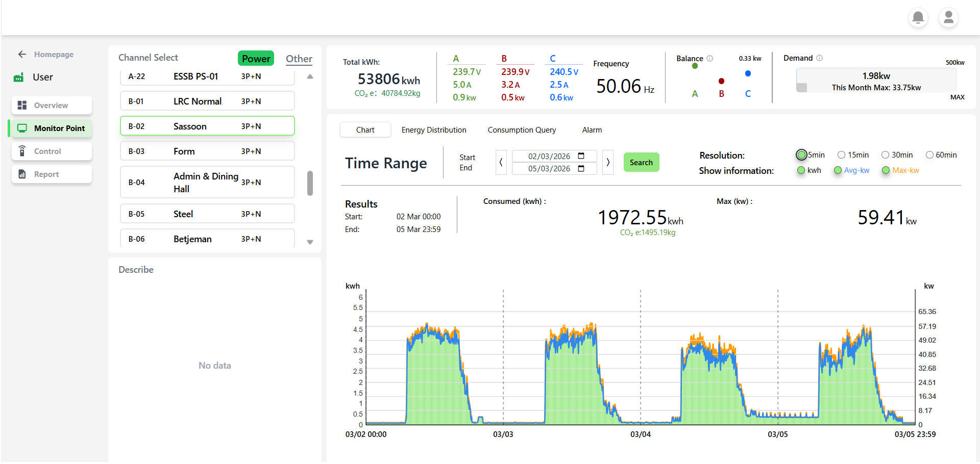Switch to the Energy Distribution tab

tap(434, 130)
